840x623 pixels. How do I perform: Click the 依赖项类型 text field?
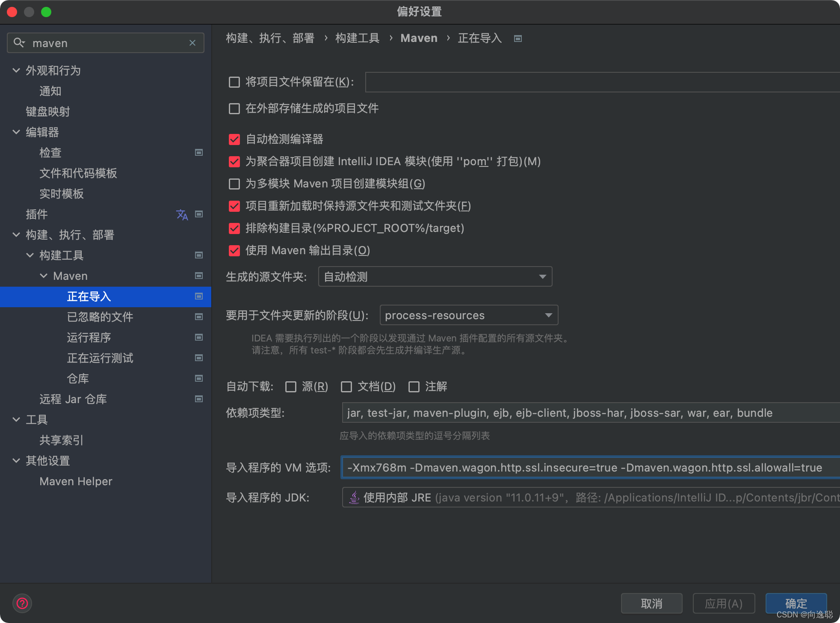pos(591,412)
